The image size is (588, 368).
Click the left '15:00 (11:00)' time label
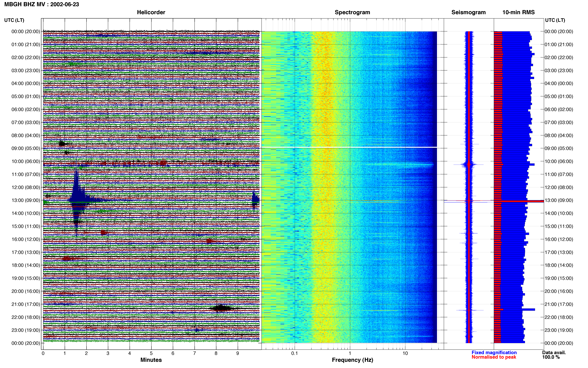(26, 226)
